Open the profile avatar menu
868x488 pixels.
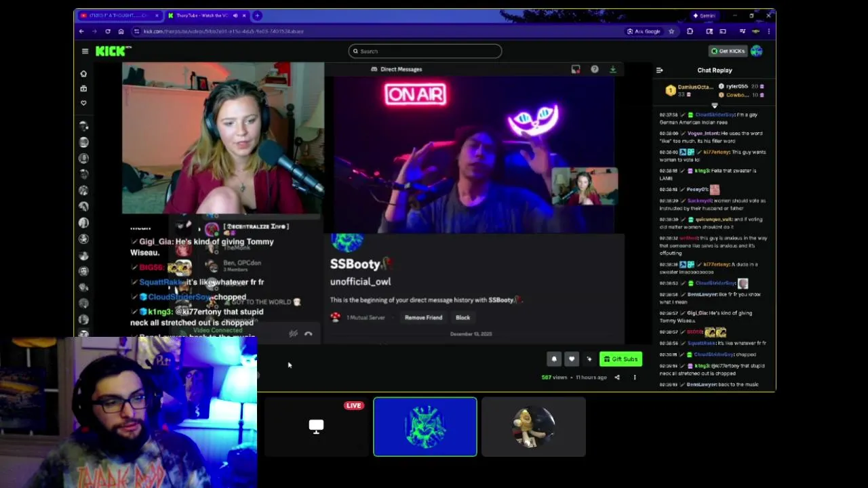757,51
